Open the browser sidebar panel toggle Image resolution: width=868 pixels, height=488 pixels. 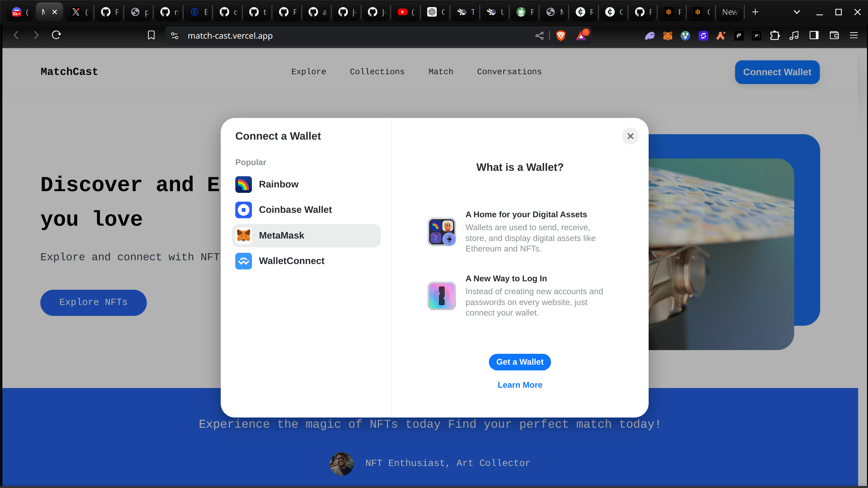pos(814,35)
